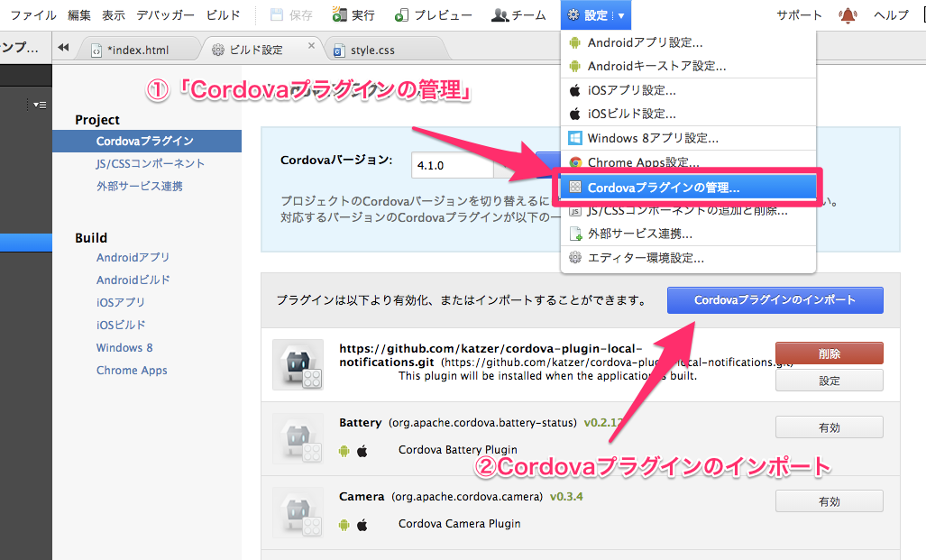The image size is (926, 560).
Task: Enable the Camera plugin with 有効
Action: tap(829, 501)
